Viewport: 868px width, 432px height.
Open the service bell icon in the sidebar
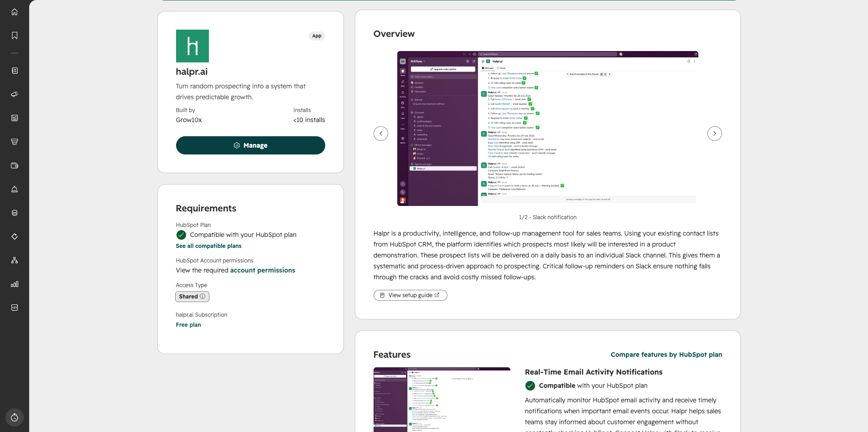pos(15,189)
